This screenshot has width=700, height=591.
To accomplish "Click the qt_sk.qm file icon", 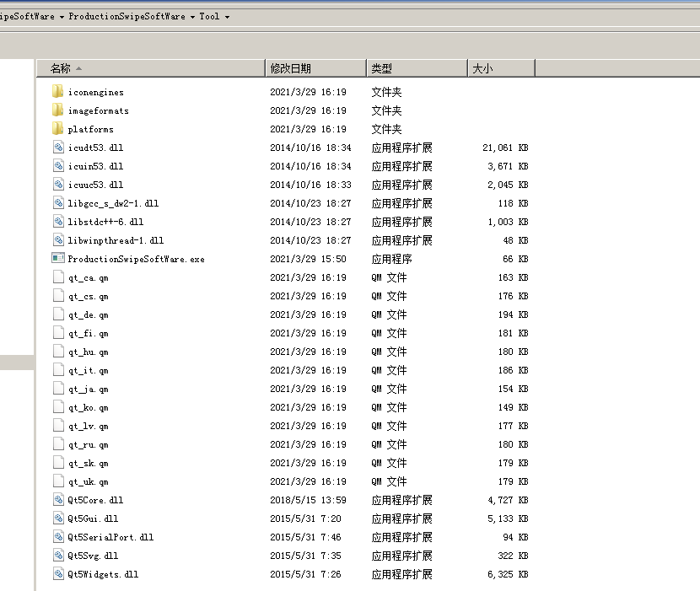I will click(x=58, y=463).
